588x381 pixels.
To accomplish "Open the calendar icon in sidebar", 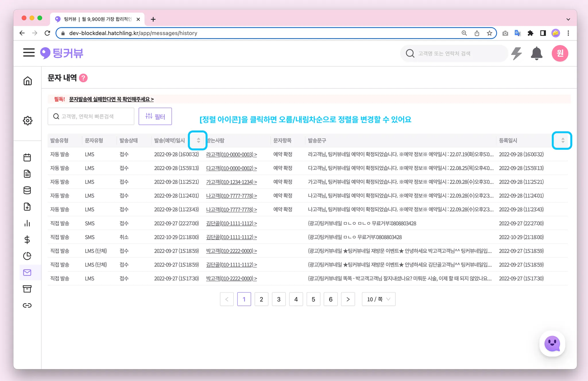I will (27, 157).
